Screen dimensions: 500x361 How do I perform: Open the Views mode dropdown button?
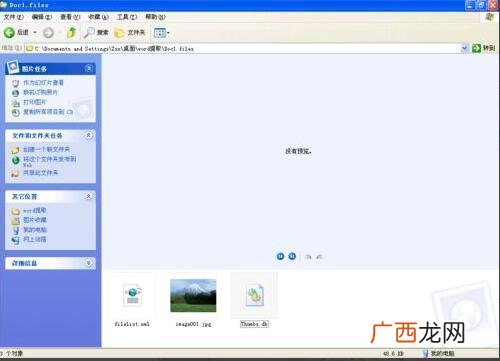pyautogui.click(x=162, y=33)
